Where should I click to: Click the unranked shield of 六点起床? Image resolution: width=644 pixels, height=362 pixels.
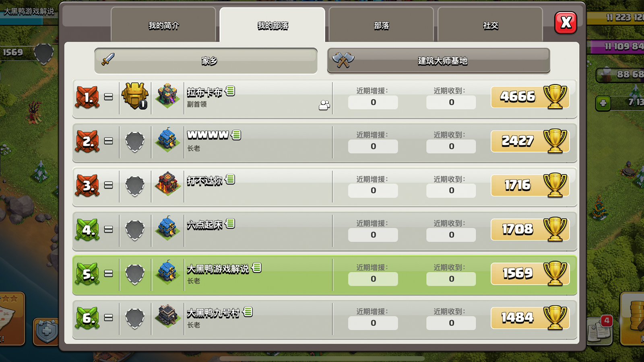[x=135, y=230]
